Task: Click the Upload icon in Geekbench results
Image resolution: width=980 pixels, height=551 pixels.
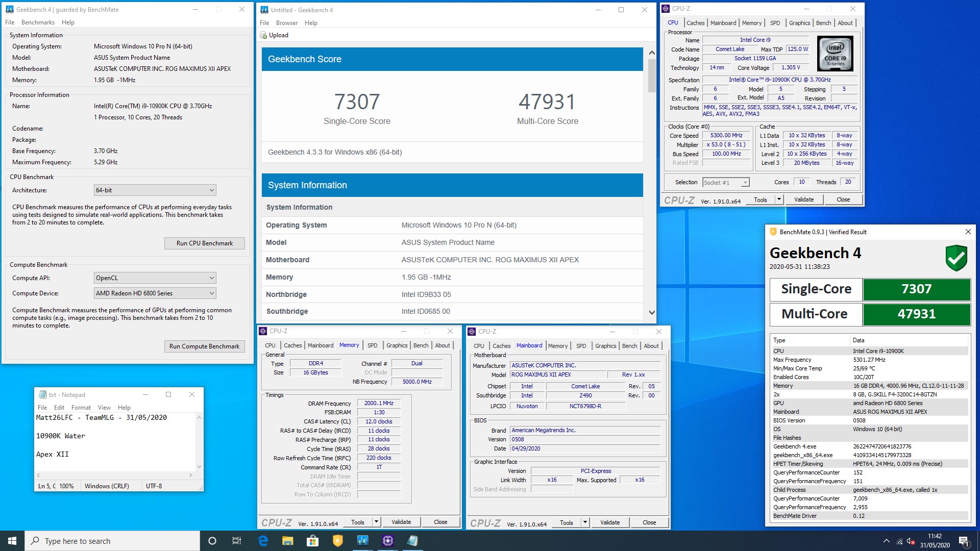Action: click(x=263, y=35)
